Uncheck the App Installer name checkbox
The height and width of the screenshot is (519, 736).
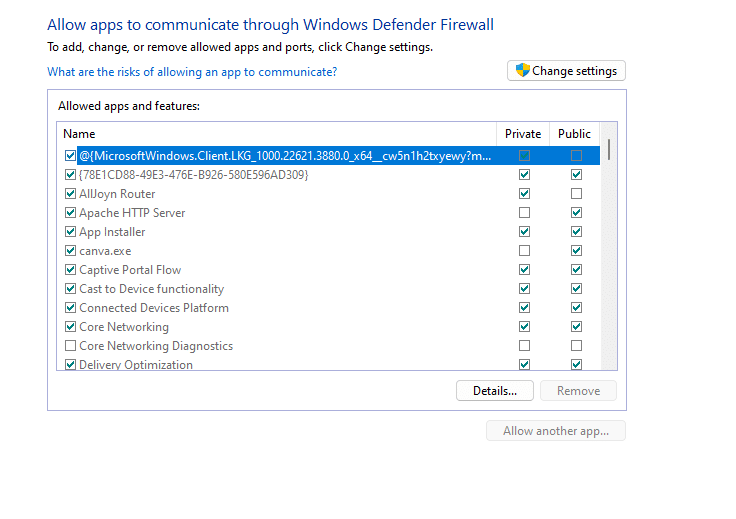[70, 232]
